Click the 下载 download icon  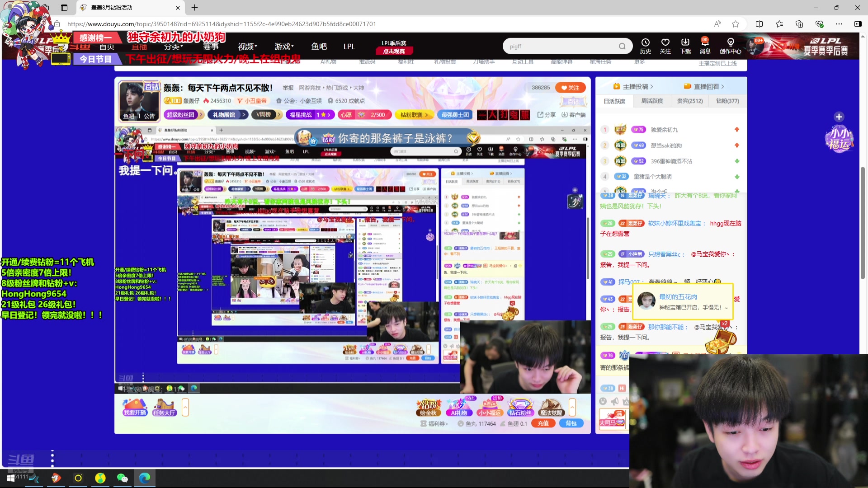[685, 46]
